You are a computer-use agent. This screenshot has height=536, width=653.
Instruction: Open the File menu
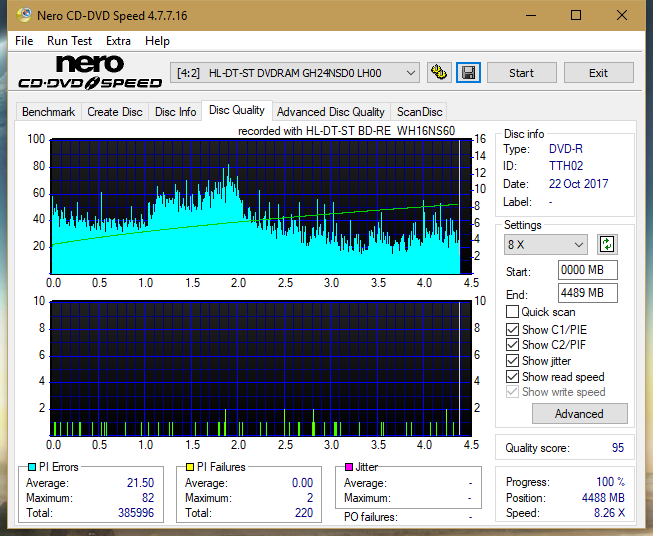coord(24,41)
